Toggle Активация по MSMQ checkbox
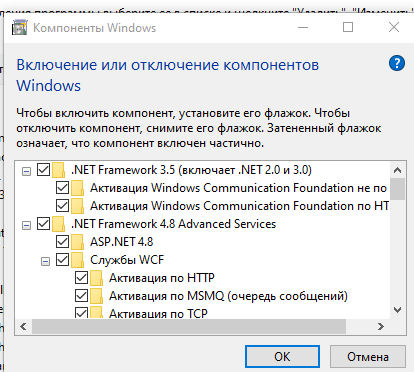The height and width of the screenshot is (372, 414). tap(81, 295)
